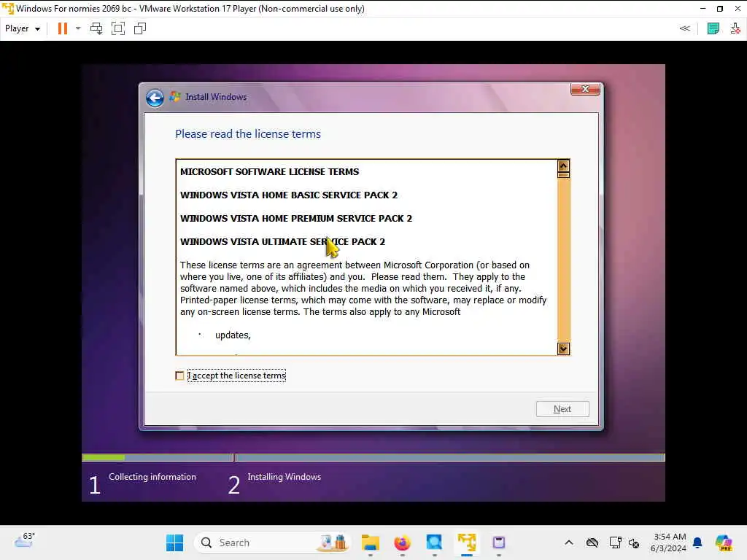Click the volume muted tray icon
747x560 pixels.
634,542
